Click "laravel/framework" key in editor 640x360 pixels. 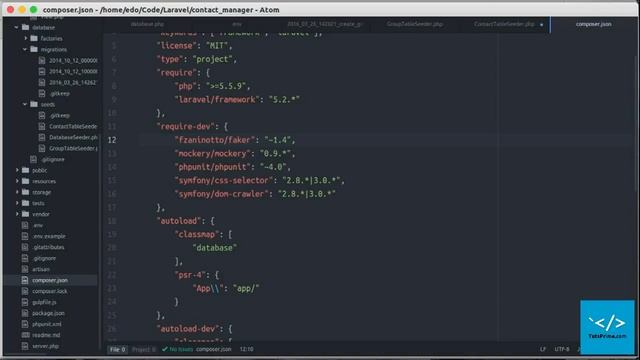tap(217, 100)
